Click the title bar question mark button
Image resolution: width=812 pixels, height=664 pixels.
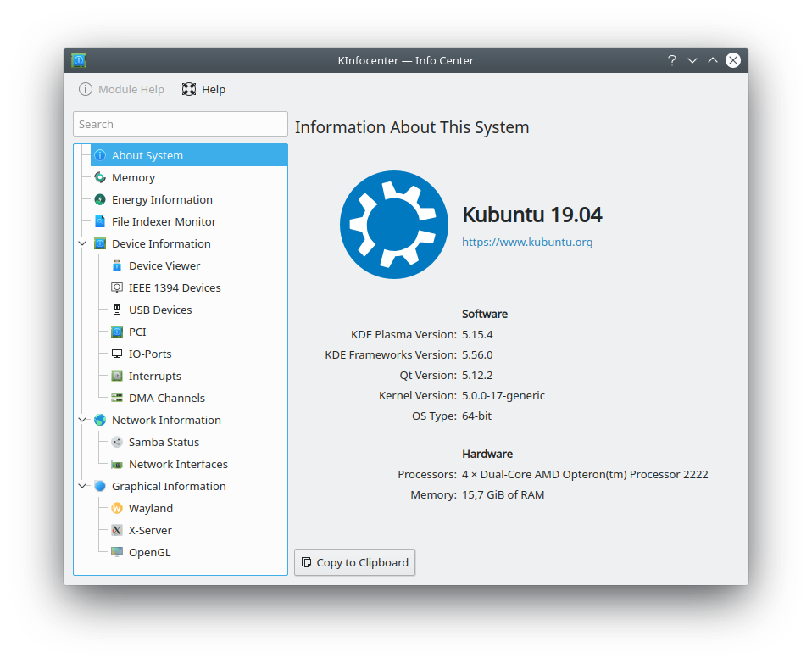tap(671, 60)
